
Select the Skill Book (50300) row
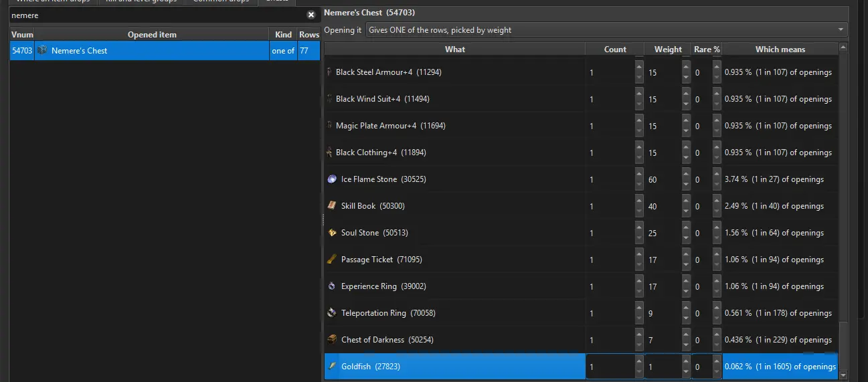point(581,206)
